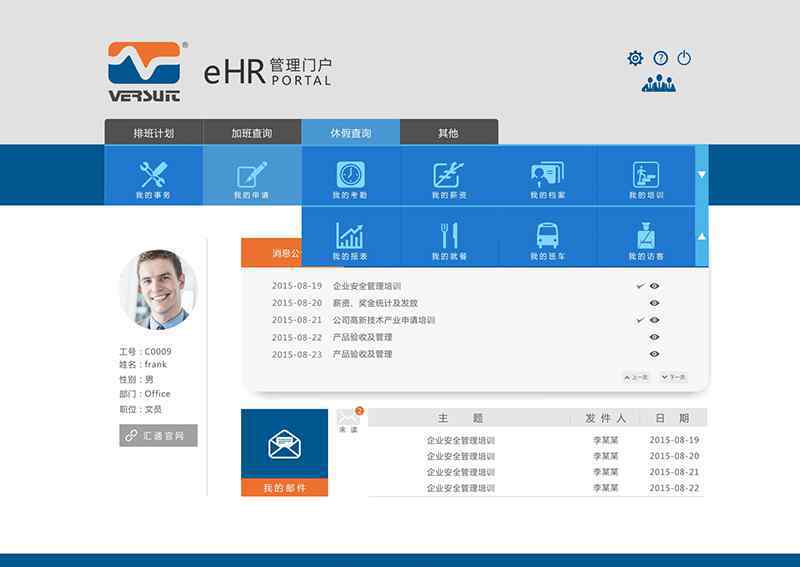Click the checkmark on the 2015-08-21 announcement
Image resolution: width=800 pixels, height=567 pixels.
(x=640, y=321)
